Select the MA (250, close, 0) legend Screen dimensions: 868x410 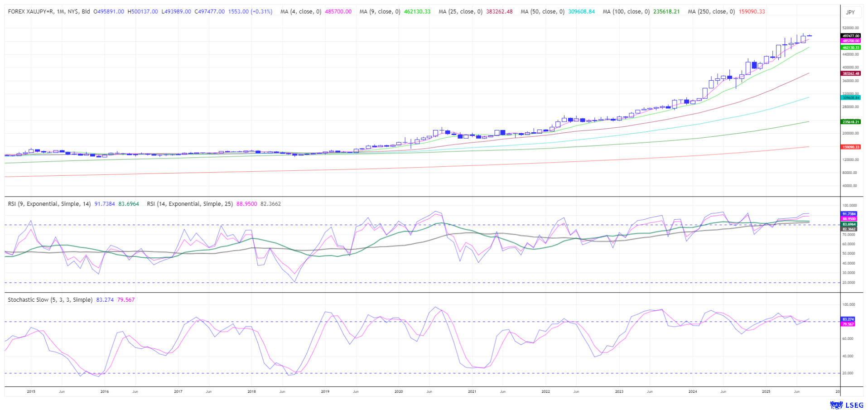(x=711, y=12)
